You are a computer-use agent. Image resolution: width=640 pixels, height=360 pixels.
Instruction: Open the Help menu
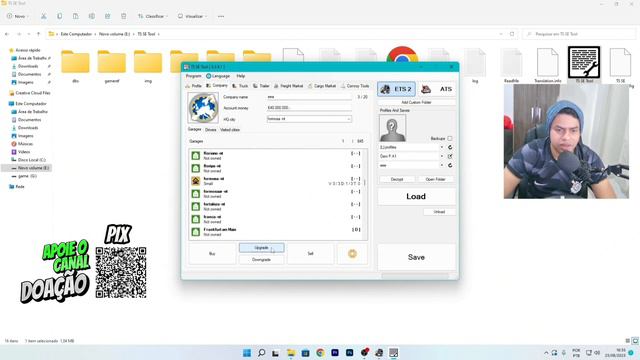point(241,76)
